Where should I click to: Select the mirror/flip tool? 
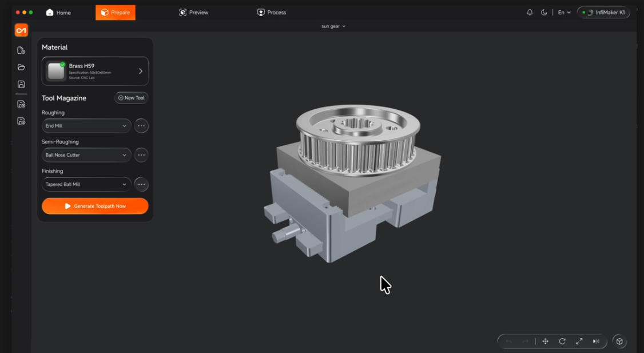(596, 342)
